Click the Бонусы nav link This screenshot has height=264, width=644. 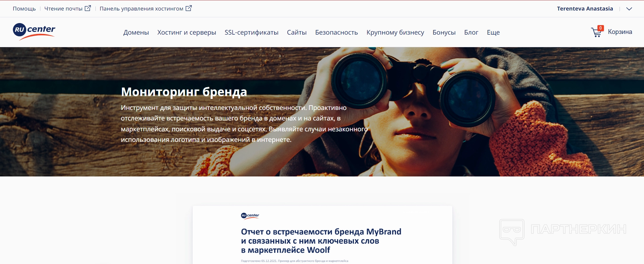[x=444, y=32]
